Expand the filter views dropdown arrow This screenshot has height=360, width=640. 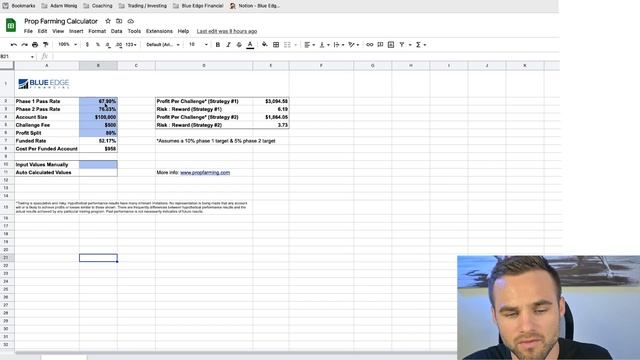point(410,45)
